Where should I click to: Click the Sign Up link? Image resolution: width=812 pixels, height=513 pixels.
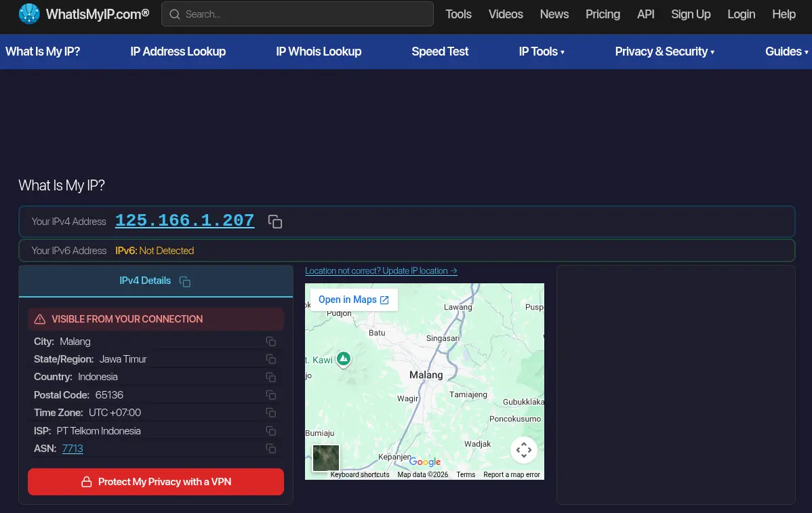click(x=691, y=14)
